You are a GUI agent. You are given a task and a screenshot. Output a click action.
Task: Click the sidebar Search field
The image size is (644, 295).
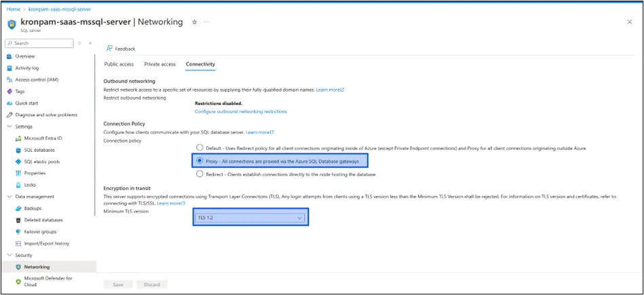click(x=39, y=43)
